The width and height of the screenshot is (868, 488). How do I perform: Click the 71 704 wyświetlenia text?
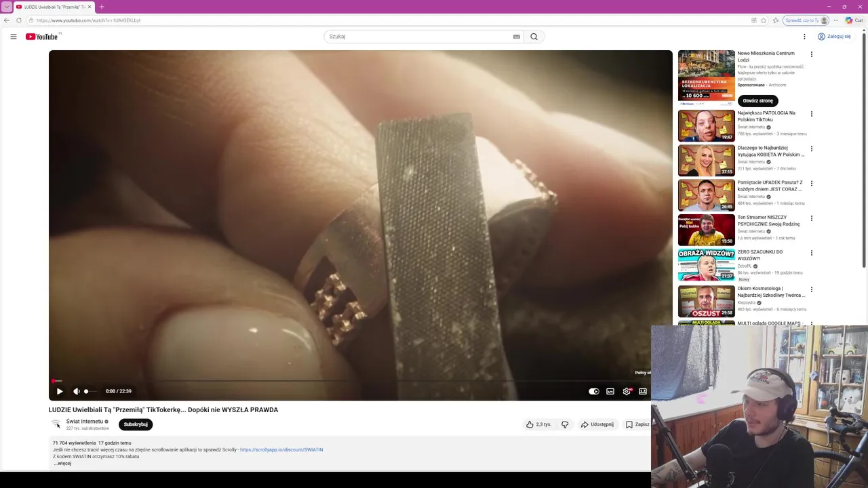pos(74,443)
